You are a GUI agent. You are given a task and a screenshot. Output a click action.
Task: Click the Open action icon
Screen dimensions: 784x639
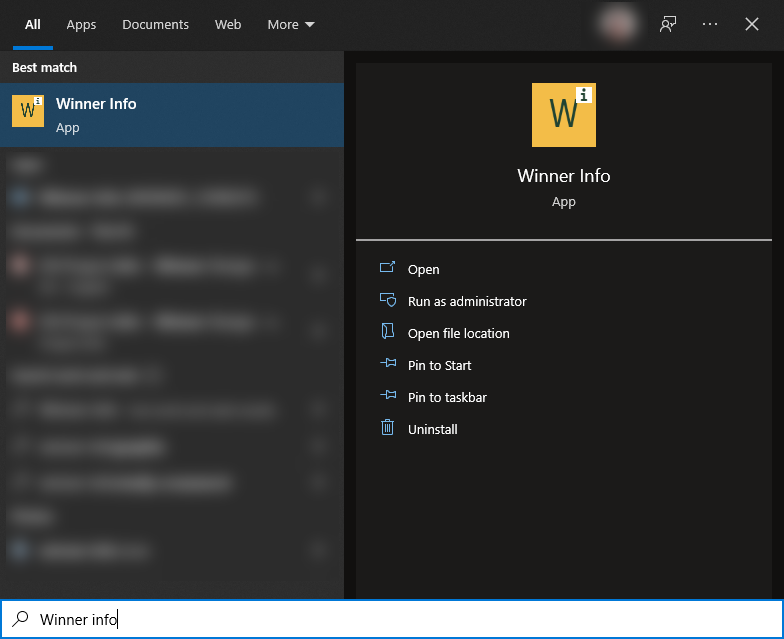[x=388, y=269]
